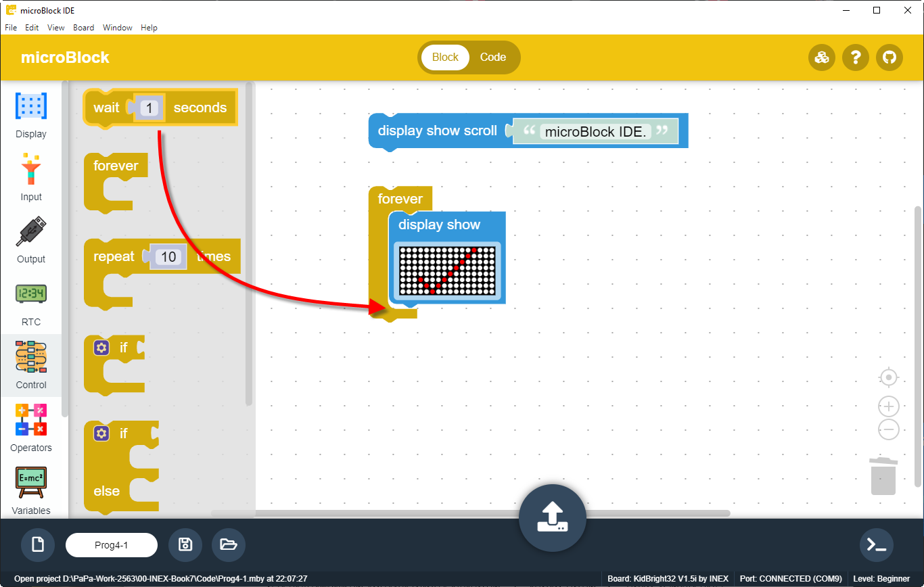The height and width of the screenshot is (587, 924).
Task: Select the wait seconds block in palette
Action: click(x=161, y=108)
